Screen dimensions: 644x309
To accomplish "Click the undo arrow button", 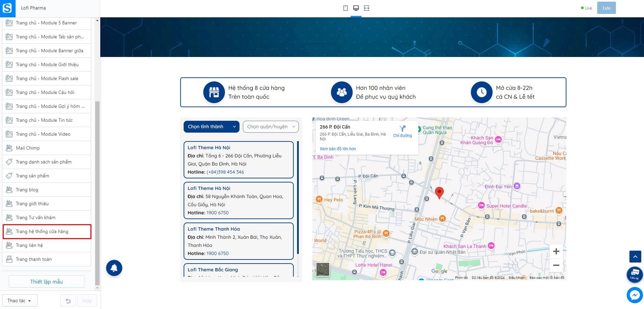I will (68, 301).
